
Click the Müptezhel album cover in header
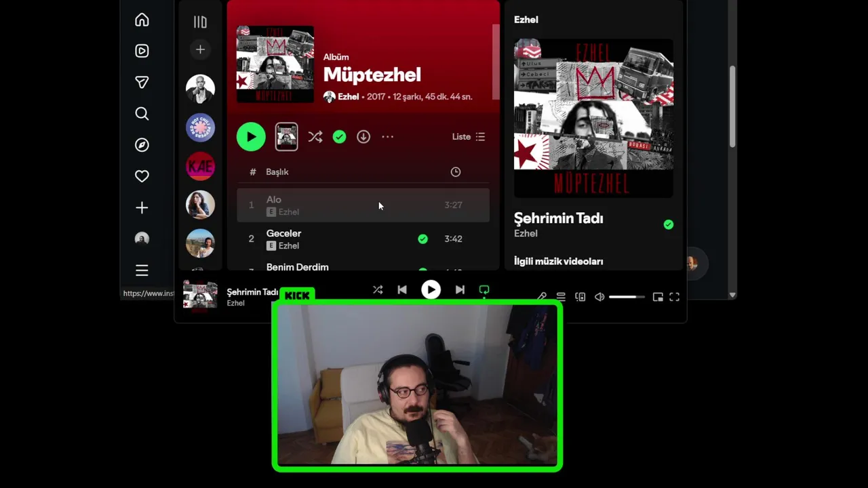pyautogui.click(x=275, y=64)
